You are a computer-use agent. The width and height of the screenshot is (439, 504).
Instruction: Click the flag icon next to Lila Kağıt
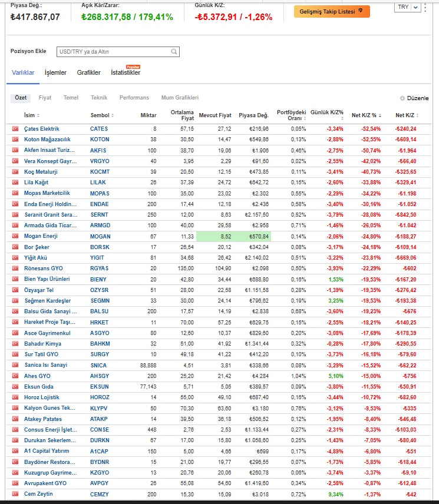pyautogui.click(x=15, y=183)
